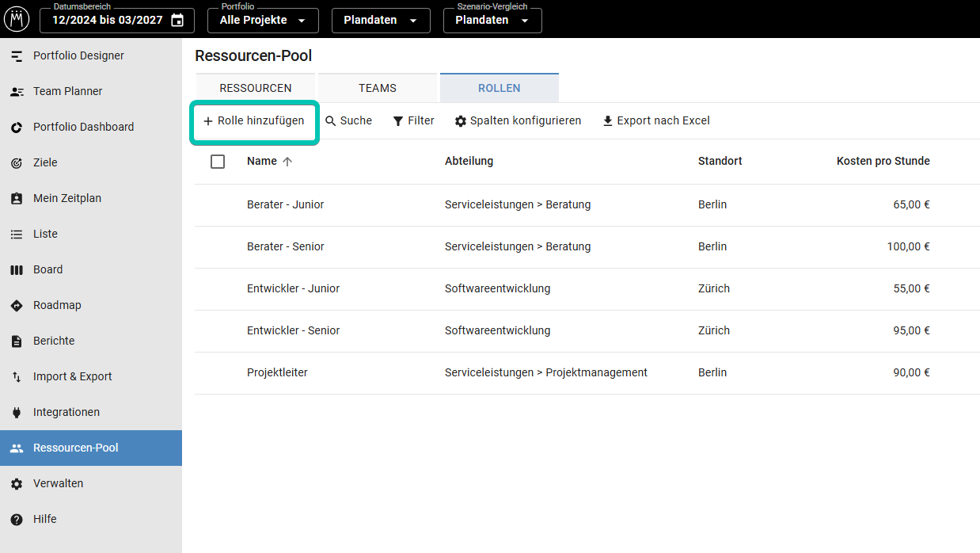Click Spalten konfigurieren
This screenshot has width=980, height=553.
pos(518,121)
